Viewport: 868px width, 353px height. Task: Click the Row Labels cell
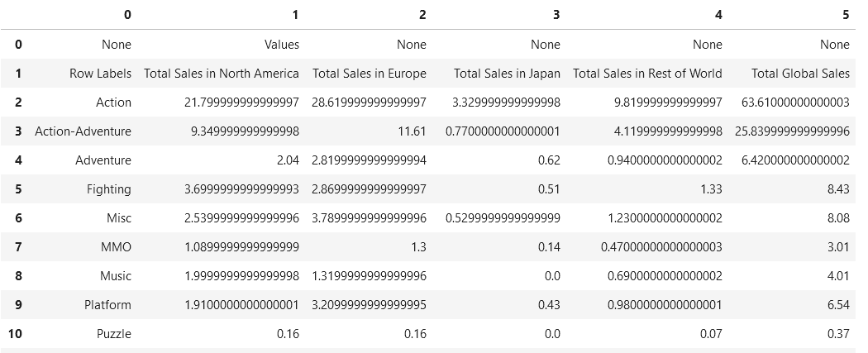pyautogui.click(x=100, y=74)
